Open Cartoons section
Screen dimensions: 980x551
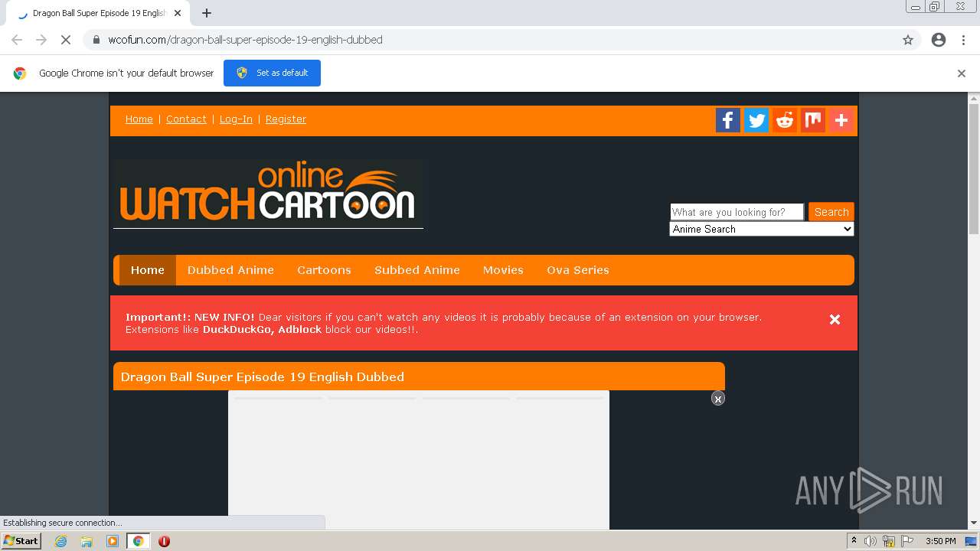click(x=324, y=270)
